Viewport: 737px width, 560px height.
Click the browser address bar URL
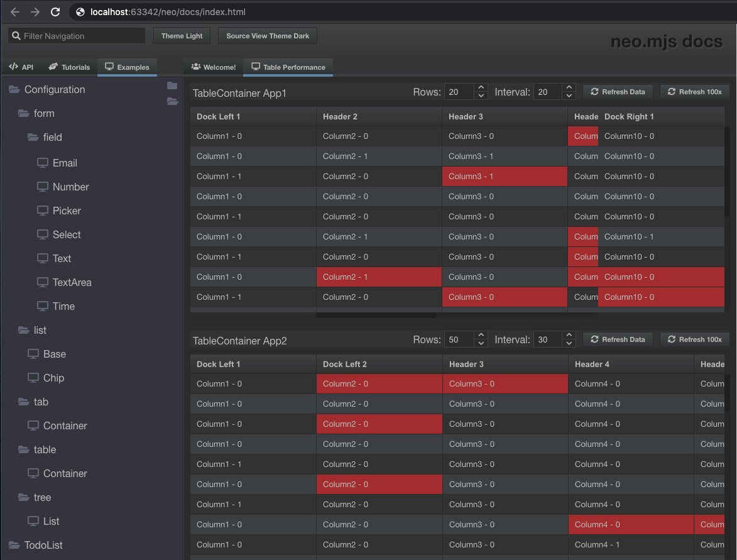(168, 12)
